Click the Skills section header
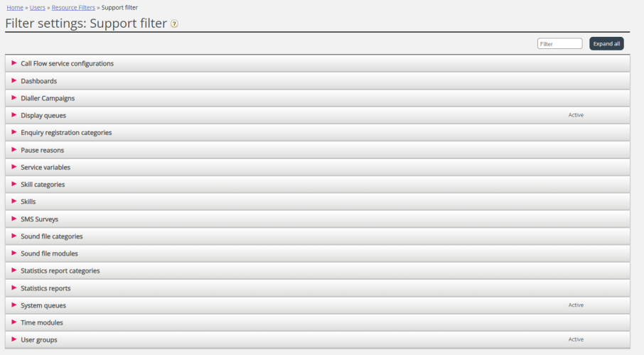The width and height of the screenshot is (644, 355). (28, 202)
